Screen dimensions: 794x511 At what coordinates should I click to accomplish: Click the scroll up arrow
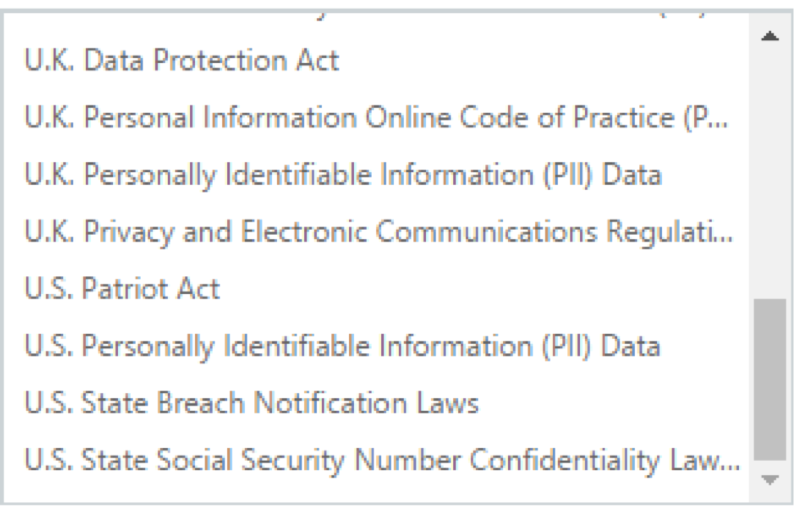[x=769, y=38]
